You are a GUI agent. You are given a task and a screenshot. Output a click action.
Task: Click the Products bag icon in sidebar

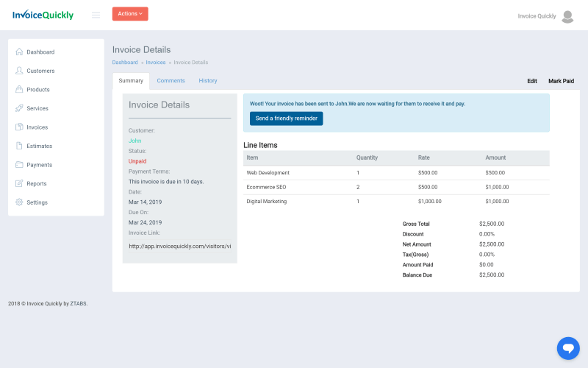coord(19,90)
